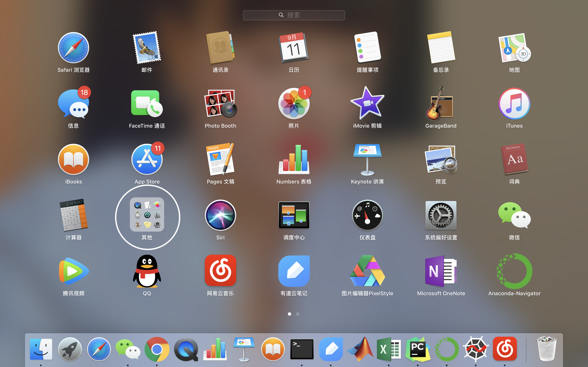The image size is (588, 367).
Task: Select first Launchpad page dot
Action: (289, 314)
